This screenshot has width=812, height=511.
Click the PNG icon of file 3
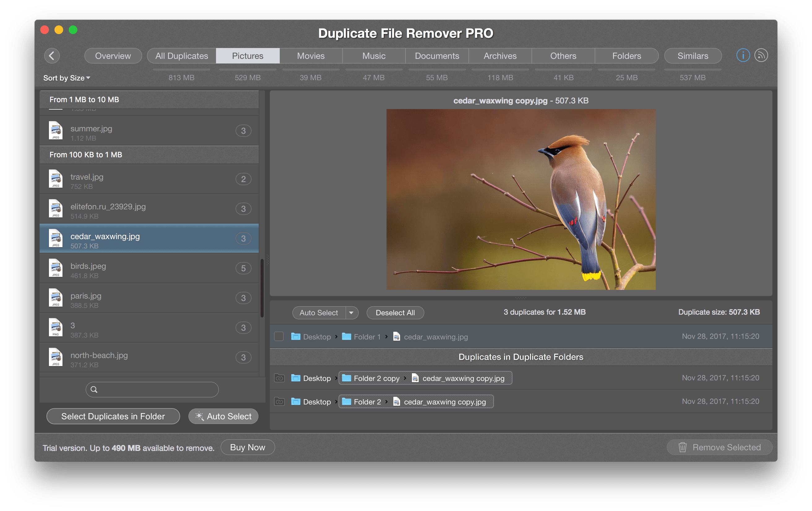click(x=56, y=327)
